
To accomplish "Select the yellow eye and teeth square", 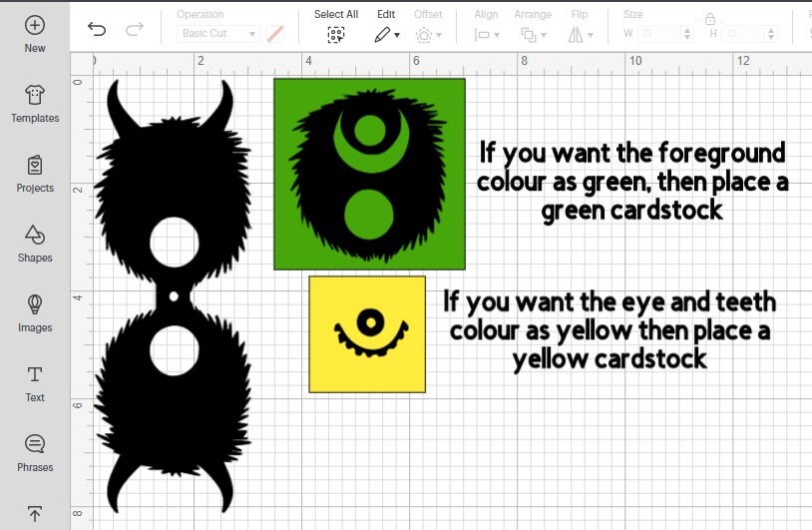I will pos(367,334).
